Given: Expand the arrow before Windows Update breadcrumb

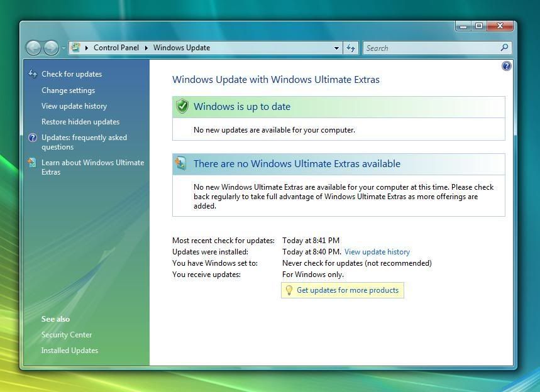Looking at the screenshot, I should pyautogui.click(x=146, y=48).
